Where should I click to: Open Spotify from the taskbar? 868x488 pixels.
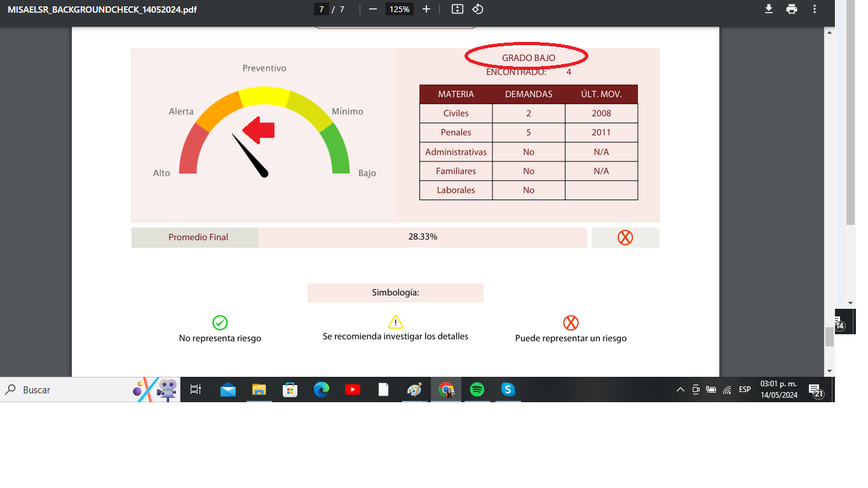(477, 390)
